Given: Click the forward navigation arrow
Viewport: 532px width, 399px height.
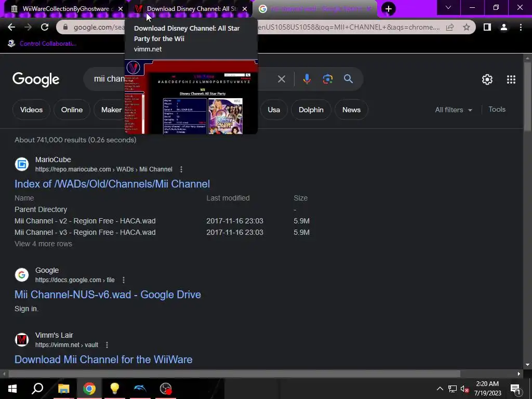Looking at the screenshot, I should [28, 27].
